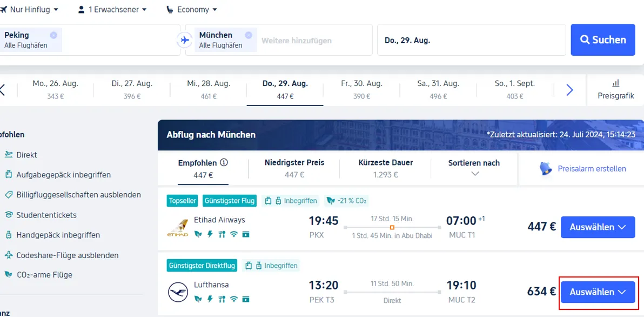
Task: Click the Preisgrafik chart icon
Action: 616,83
